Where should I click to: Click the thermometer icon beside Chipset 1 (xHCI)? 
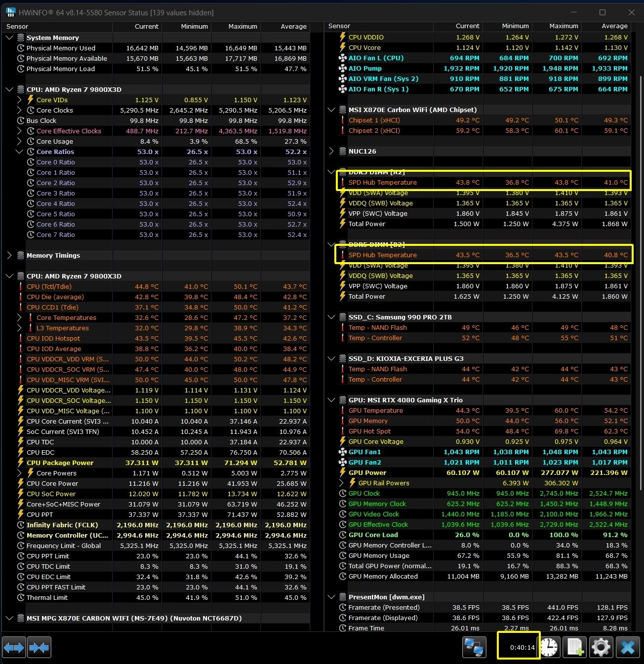coord(343,120)
